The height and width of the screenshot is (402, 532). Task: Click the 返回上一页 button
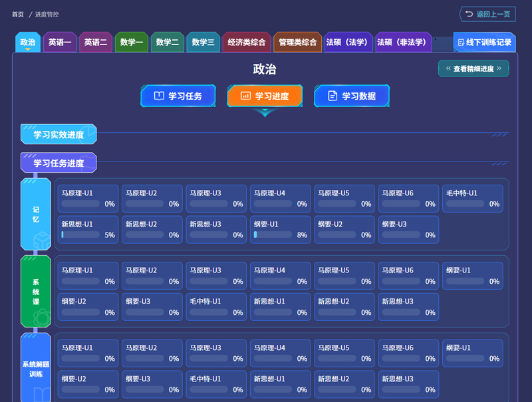click(x=487, y=14)
